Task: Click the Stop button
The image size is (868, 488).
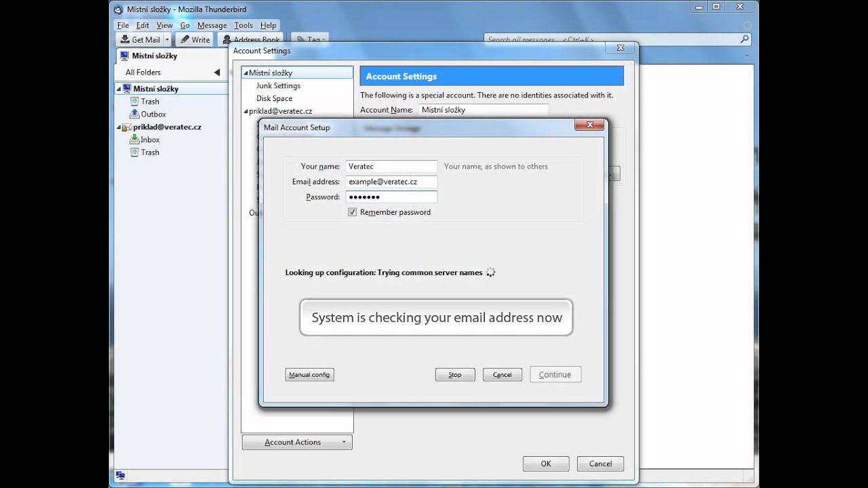Action: click(455, 375)
